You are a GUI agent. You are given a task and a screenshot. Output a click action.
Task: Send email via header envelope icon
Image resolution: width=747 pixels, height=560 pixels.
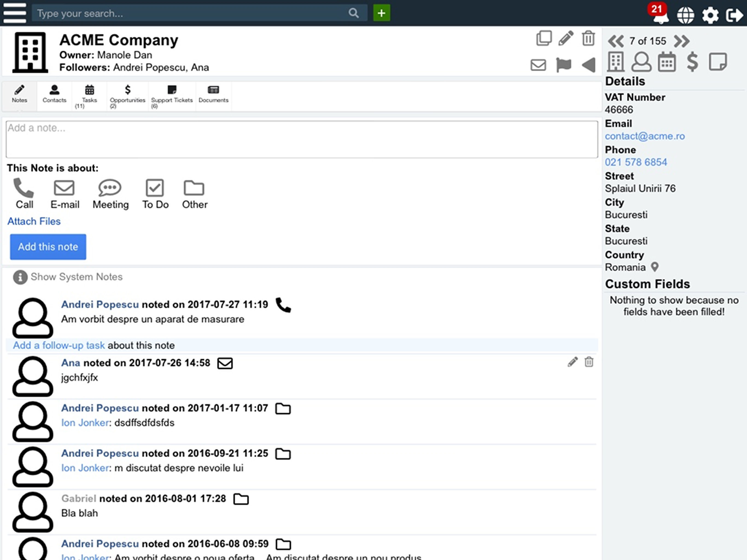(538, 65)
